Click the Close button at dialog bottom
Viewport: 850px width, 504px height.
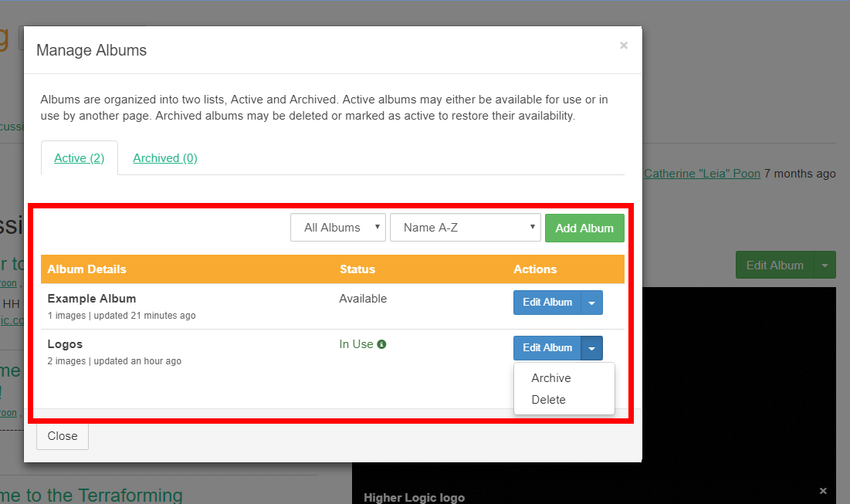coord(63,436)
